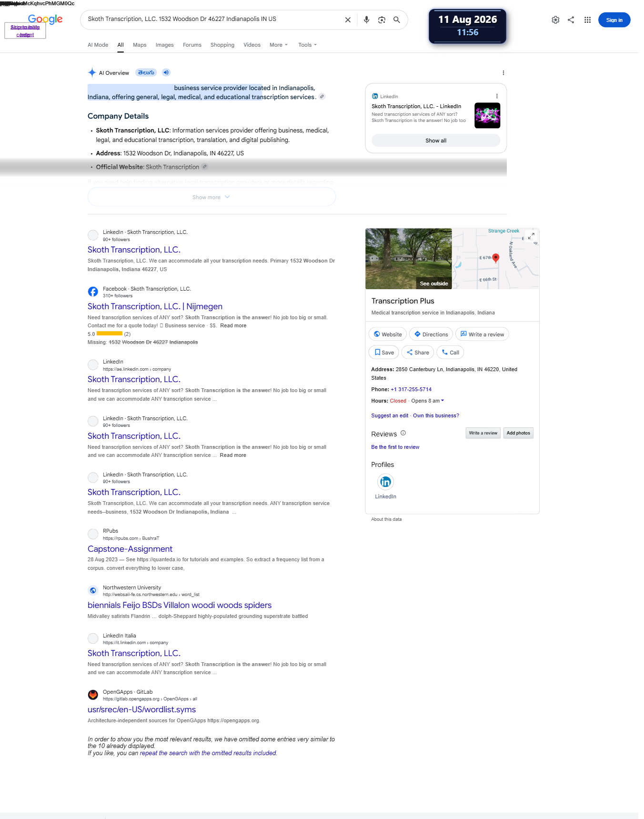This screenshot has height=819, width=644.
Task: Click the Facebook favicon of Nijmegen result
Action: pyautogui.click(x=93, y=292)
